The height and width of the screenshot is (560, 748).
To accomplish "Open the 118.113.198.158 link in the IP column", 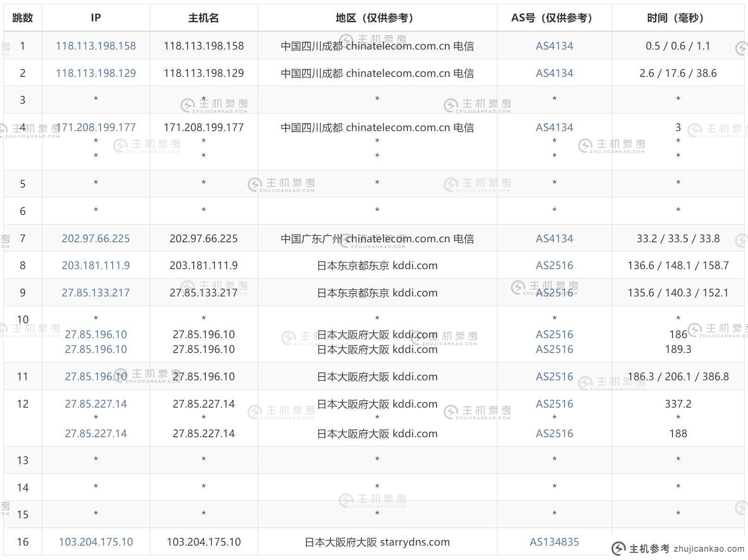I will coord(95,46).
